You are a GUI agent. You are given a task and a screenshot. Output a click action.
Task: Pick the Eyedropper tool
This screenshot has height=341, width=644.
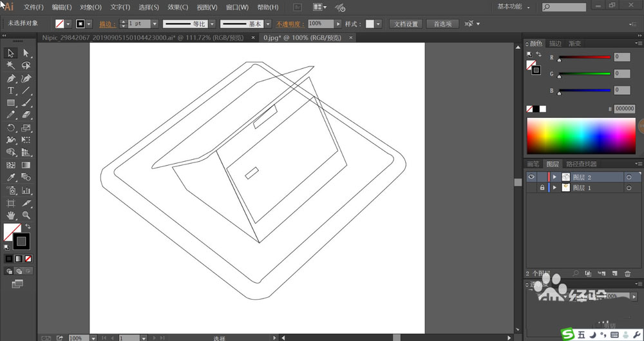click(11, 177)
